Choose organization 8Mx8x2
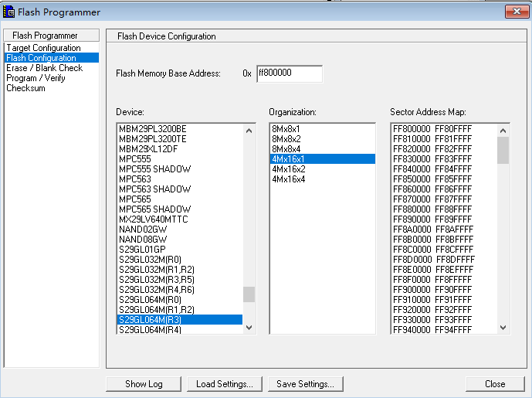This screenshot has height=398, width=532. [323, 139]
